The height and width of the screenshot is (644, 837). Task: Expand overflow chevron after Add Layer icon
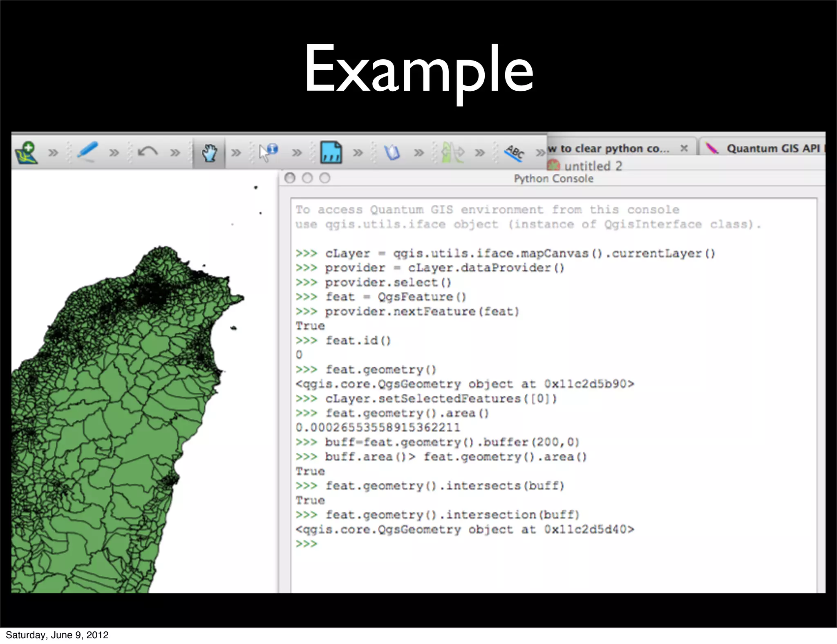click(x=53, y=153)
